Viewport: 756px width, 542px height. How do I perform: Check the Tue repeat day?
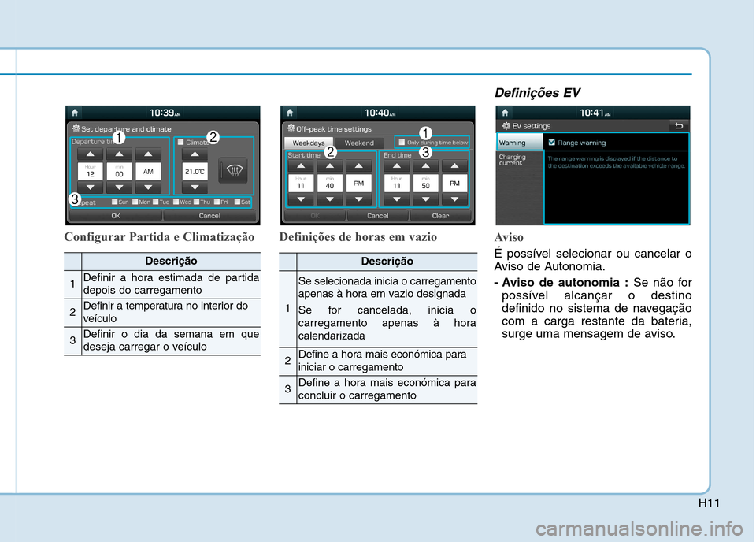156,202
